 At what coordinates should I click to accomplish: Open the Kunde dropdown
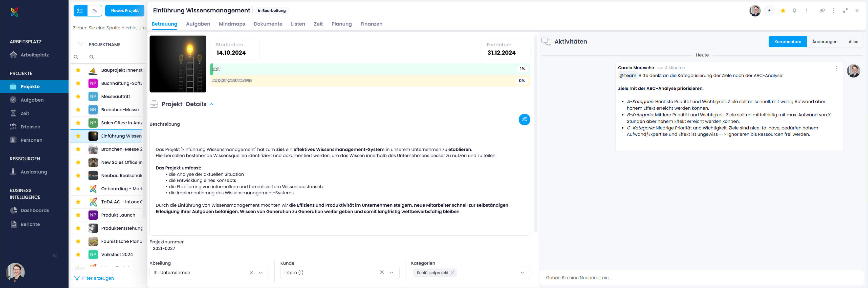point(392,273)
